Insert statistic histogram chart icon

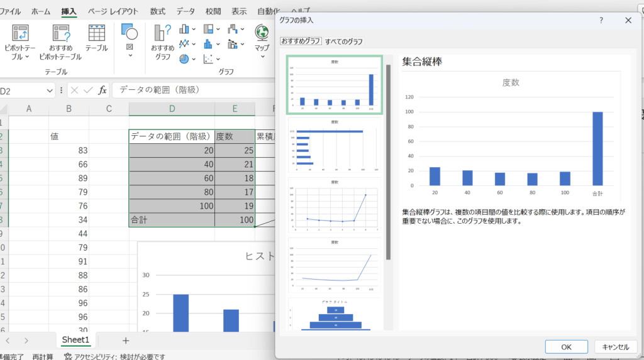pos(208,44)
